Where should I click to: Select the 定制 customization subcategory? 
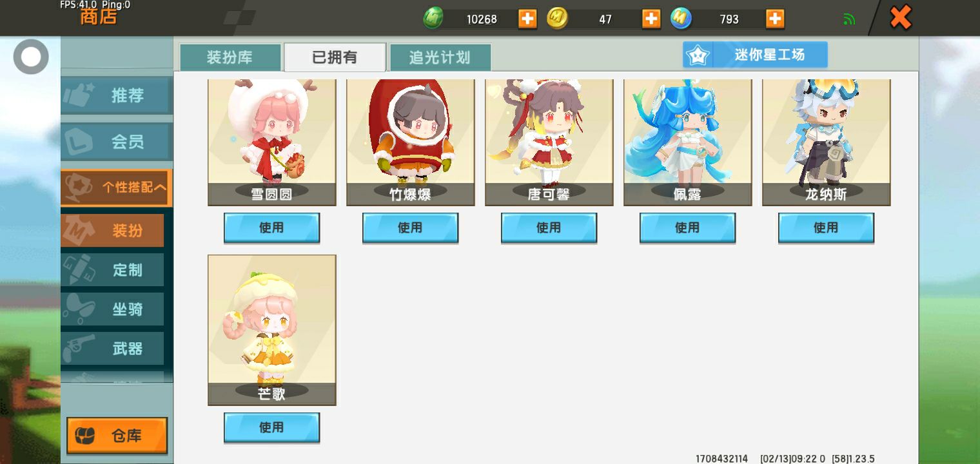113,269
